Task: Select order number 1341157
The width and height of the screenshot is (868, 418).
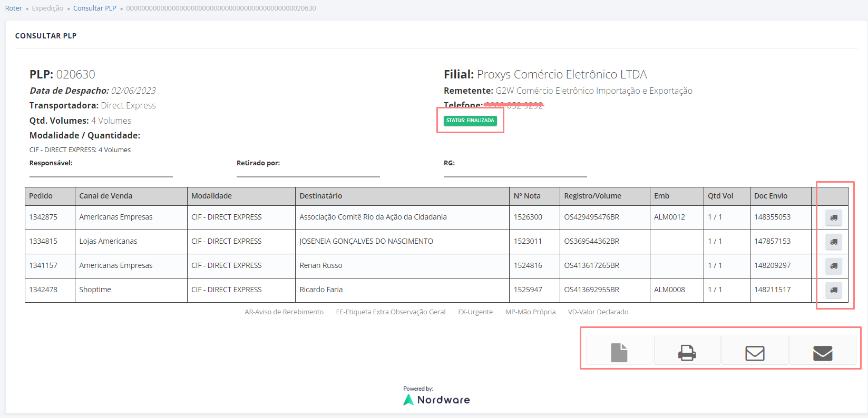Action: 43,265
